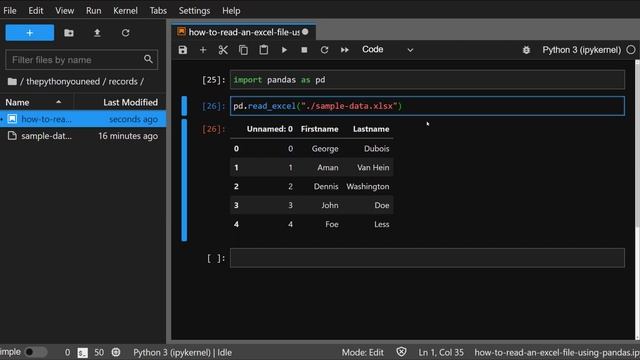This screenshot has width=640, height=360.
Task: Click the Filter files by name field
Action: tap(82, 60)
